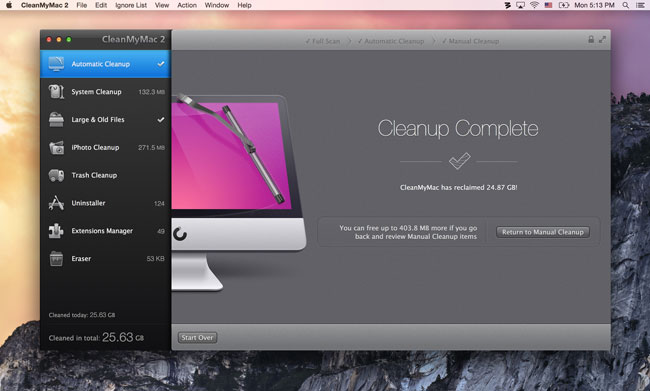Go to the Full Scan step
Screen dimensions: 650x391
point(323,41)
